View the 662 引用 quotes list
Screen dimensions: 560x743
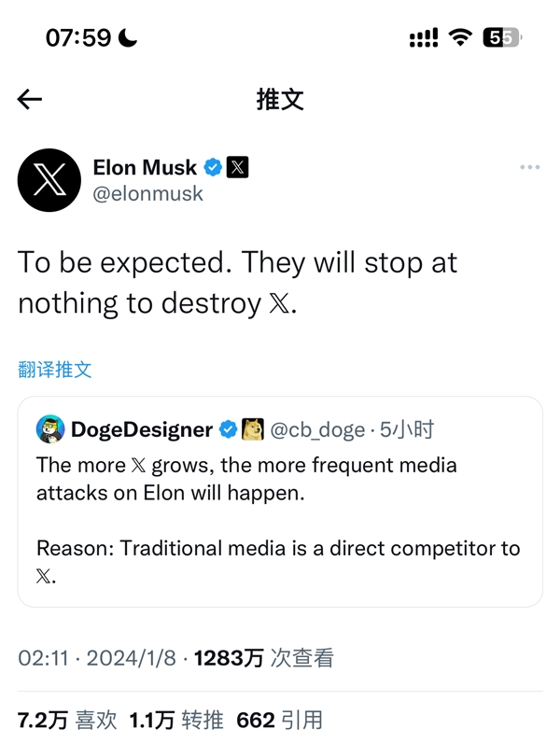(x=279, y=720)
